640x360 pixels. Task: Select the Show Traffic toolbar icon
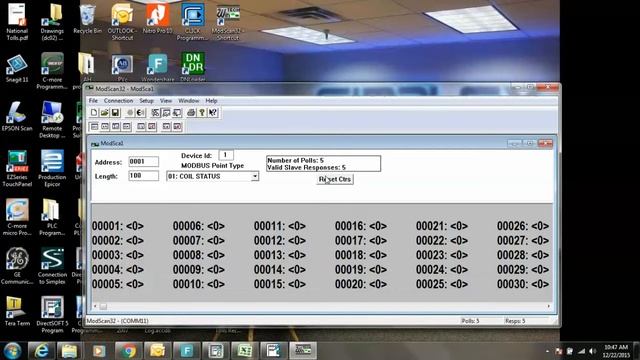[177, 113]
